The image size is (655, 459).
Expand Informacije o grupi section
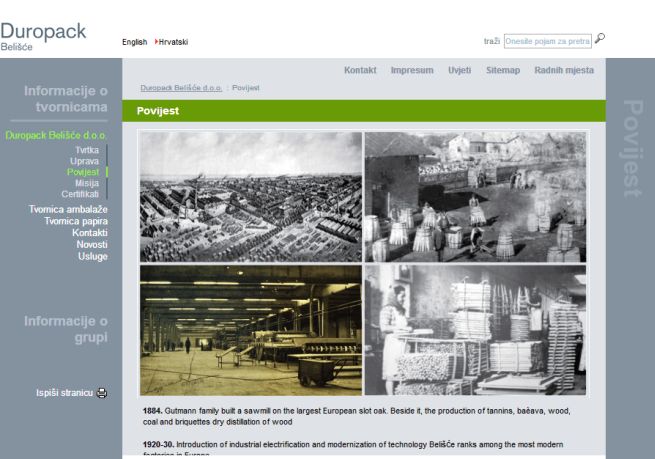65,328
